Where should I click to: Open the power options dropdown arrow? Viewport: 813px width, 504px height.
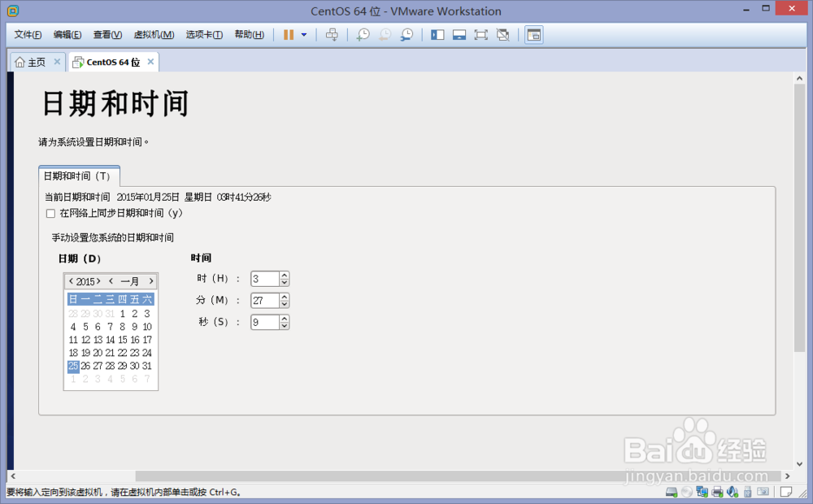click(304, 35)
